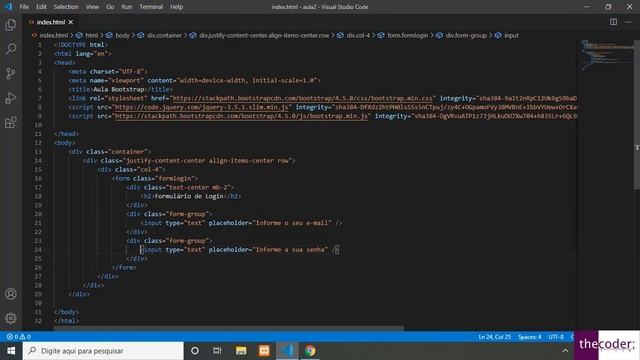Open the Help menu

(x=176, y=7)
